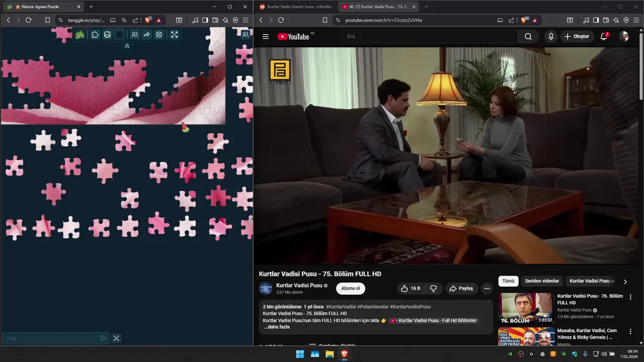Open the Windows Start menu
This screenshot has width=644, height=362.
point(300,354)
